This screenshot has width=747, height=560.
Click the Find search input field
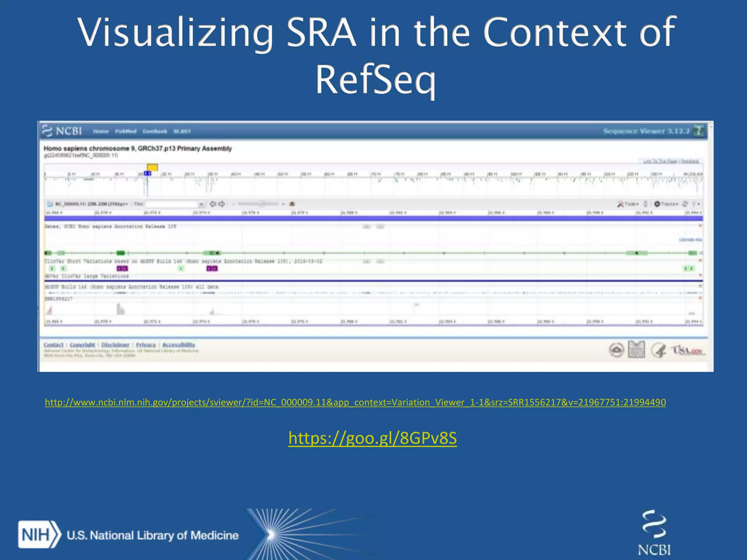coord(171,204)
